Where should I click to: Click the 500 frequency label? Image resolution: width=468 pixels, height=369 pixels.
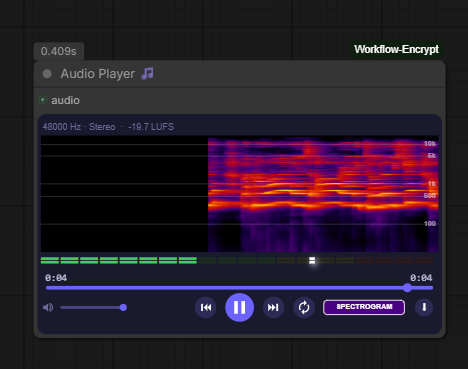[430, 196]
